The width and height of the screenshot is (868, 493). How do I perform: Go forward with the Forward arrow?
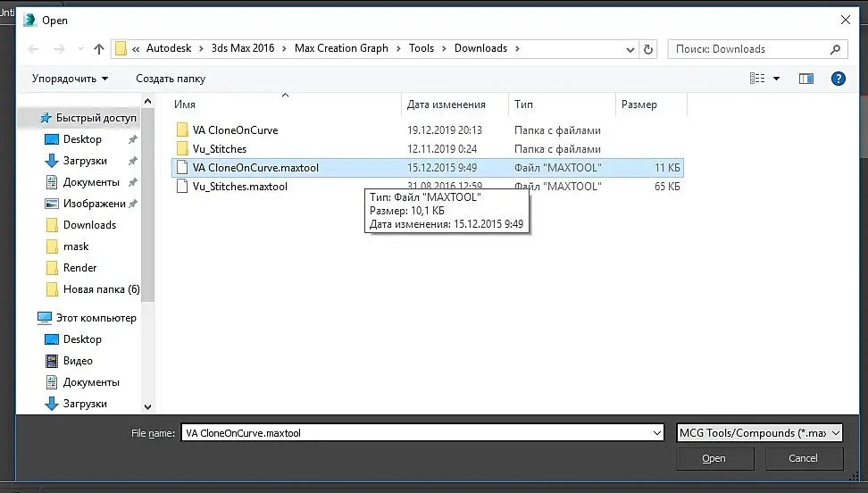59,49
